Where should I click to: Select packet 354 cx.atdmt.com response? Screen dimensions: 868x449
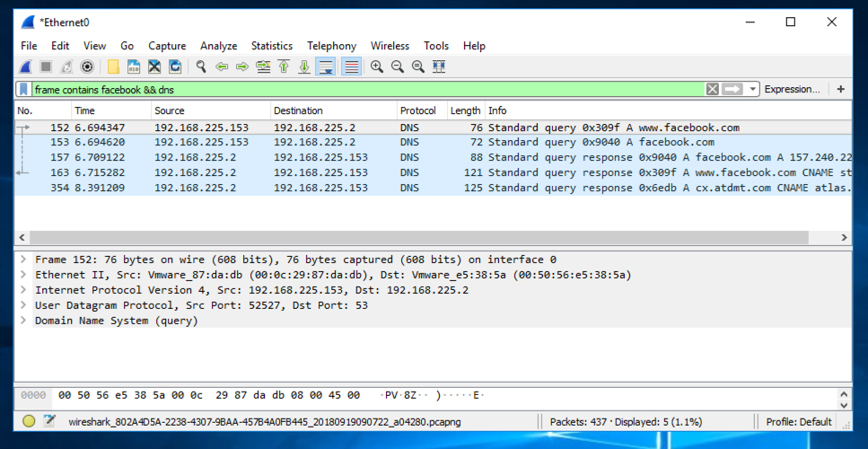point(434,188)
